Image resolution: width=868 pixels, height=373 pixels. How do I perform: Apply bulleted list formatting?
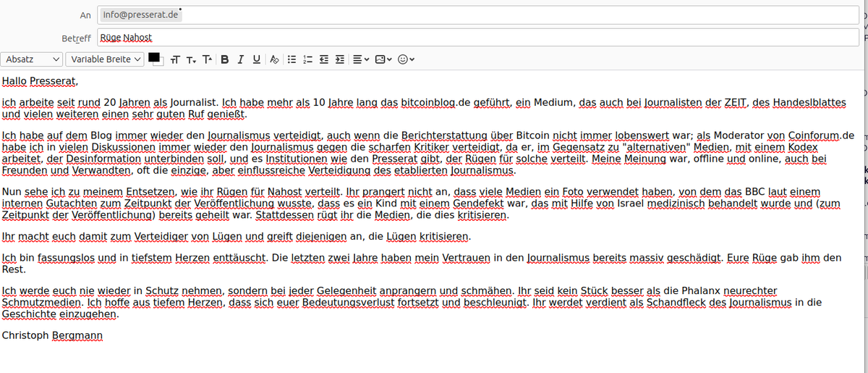tap(292, 59)
